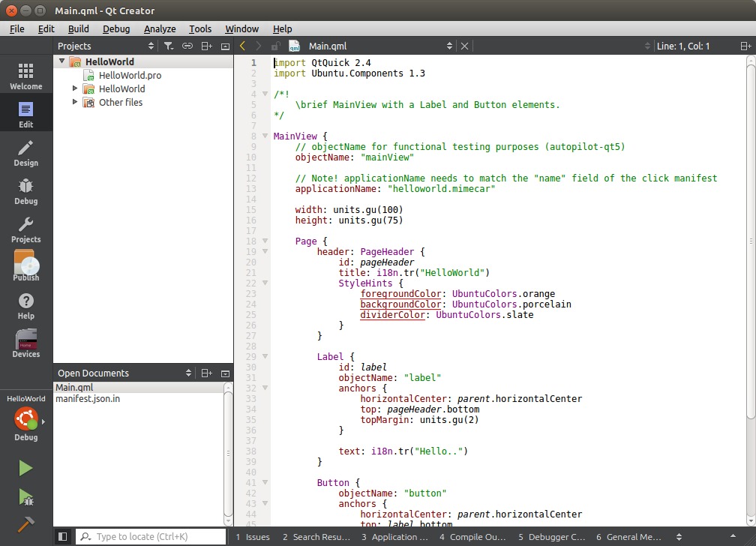Click the Open Documents vertical scrollbar
The height and width of the screenshot is (546, 756).
pyautogui.click(x=229, y=454)
